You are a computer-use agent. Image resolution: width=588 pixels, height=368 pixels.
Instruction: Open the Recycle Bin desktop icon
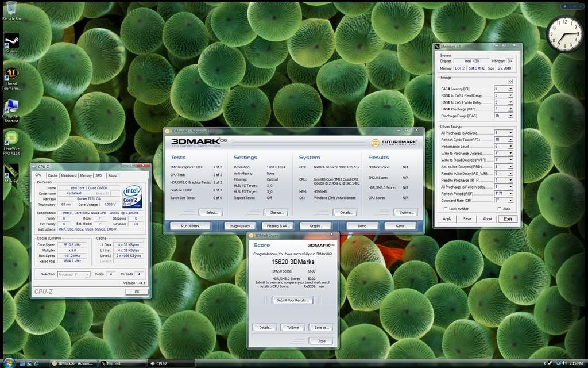(11, 10)
